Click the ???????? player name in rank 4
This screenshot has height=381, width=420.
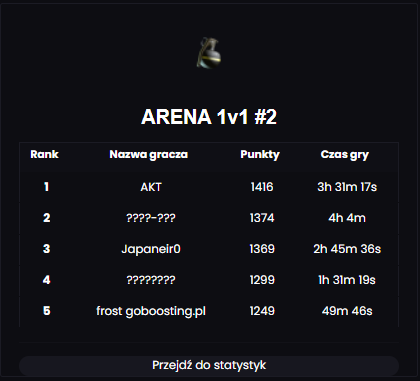(151, 280)
